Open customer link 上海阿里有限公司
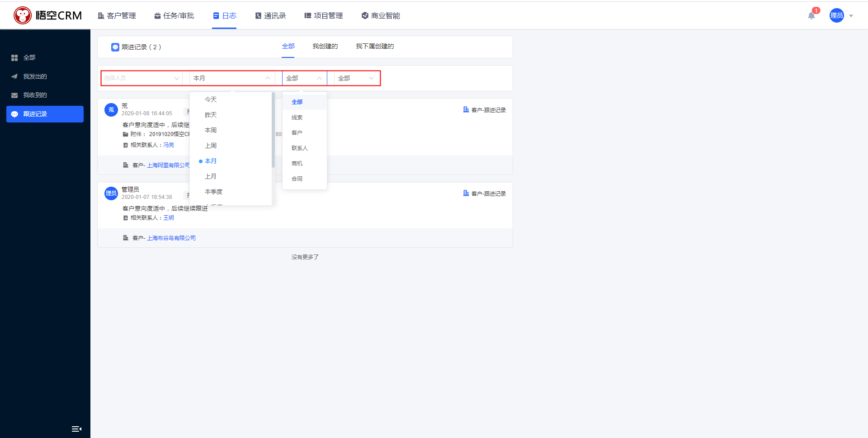Screen dimensions: 868x438 pos(169,165)
